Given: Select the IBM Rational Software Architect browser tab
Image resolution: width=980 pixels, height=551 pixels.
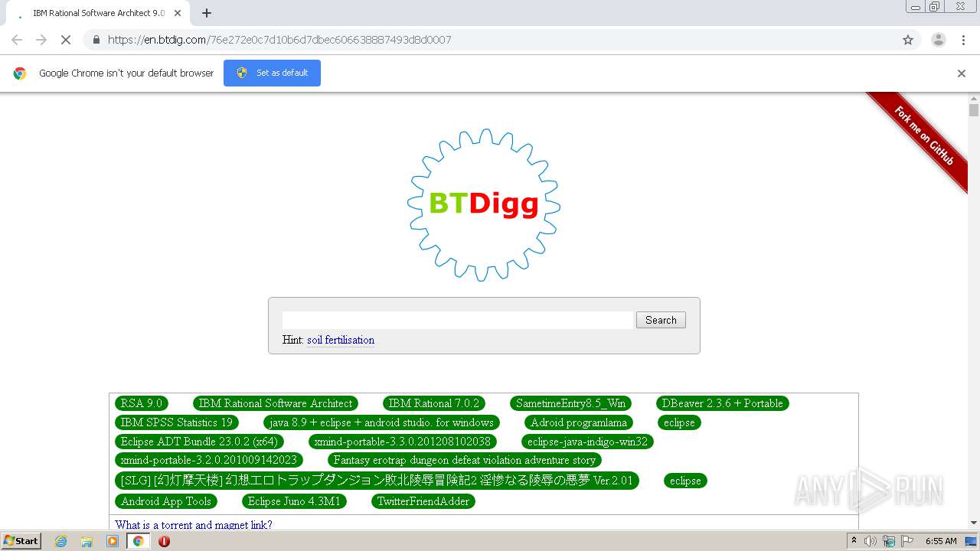Looking at the screenshot, I should click(x=98, y=13).
